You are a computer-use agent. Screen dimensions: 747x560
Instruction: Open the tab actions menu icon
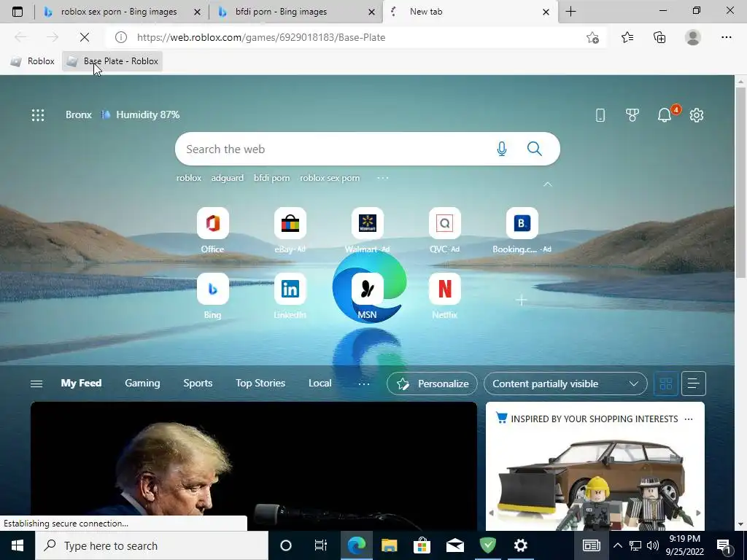coord(18,12)
